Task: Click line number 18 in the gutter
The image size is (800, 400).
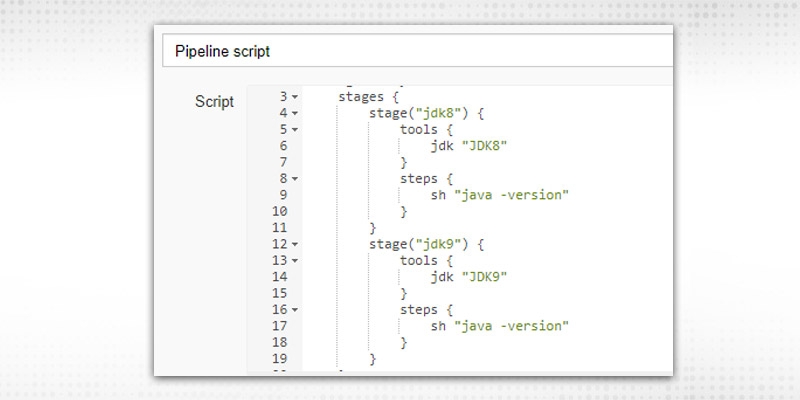Action: tap(280, 342)
